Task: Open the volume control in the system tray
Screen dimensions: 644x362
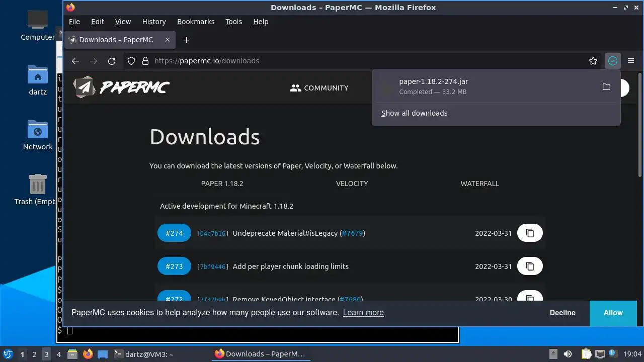Action: pyautogui.click(x=568, y=354)
